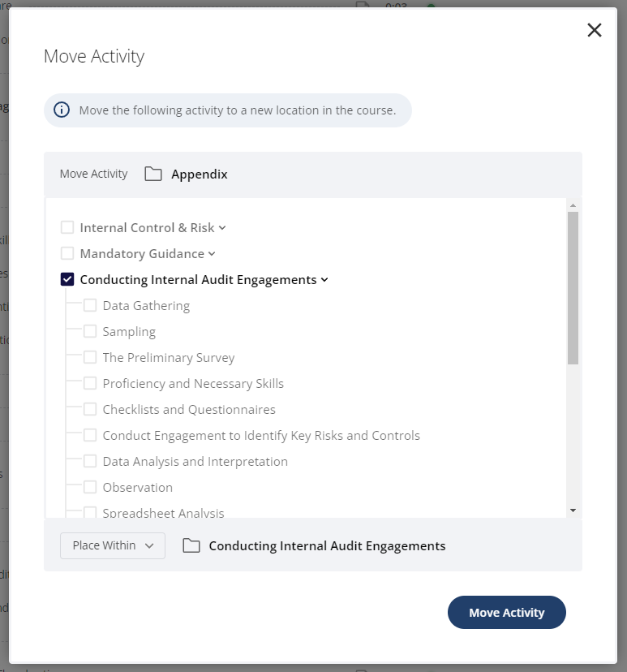This screenshot has width=627, height=672.
Task: Click Checklists and Questionnaires label
Action: click(x=189, y=409)
